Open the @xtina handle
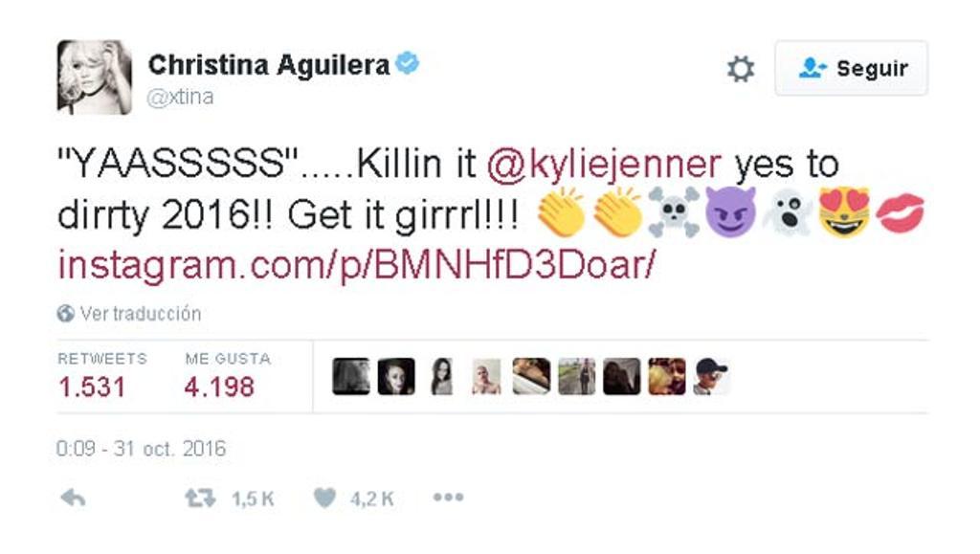The image size is (980, 554). coord(180,97)
